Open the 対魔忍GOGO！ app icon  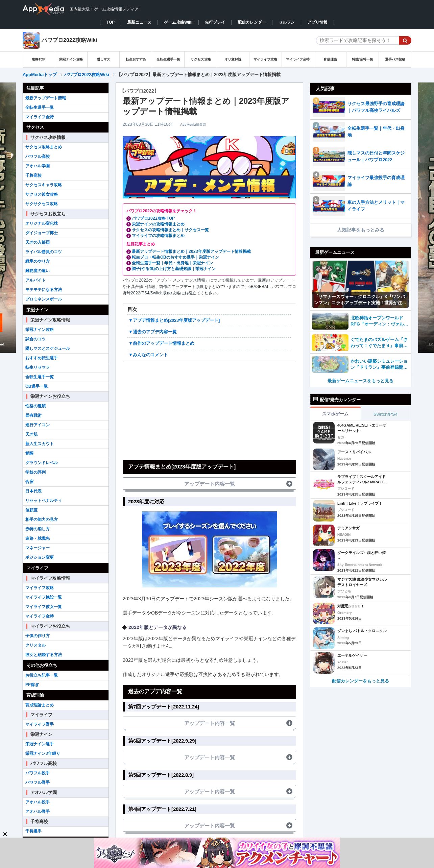(x=324, y=613)
